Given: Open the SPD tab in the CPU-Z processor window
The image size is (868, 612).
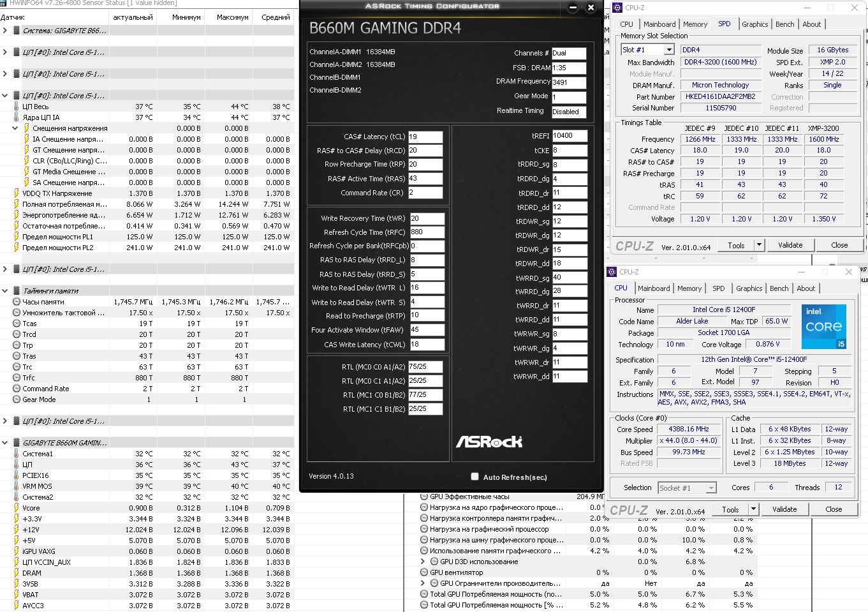Looking at the screenshot, I should click(x=719, y=288).
